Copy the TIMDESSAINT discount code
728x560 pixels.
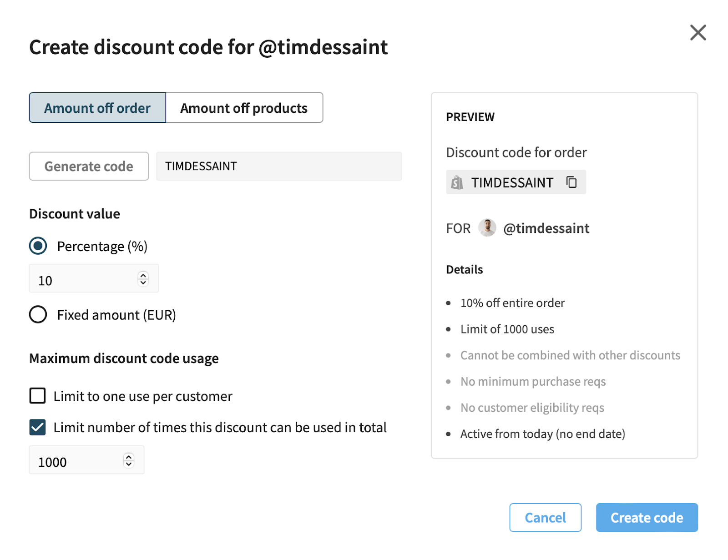571,182
